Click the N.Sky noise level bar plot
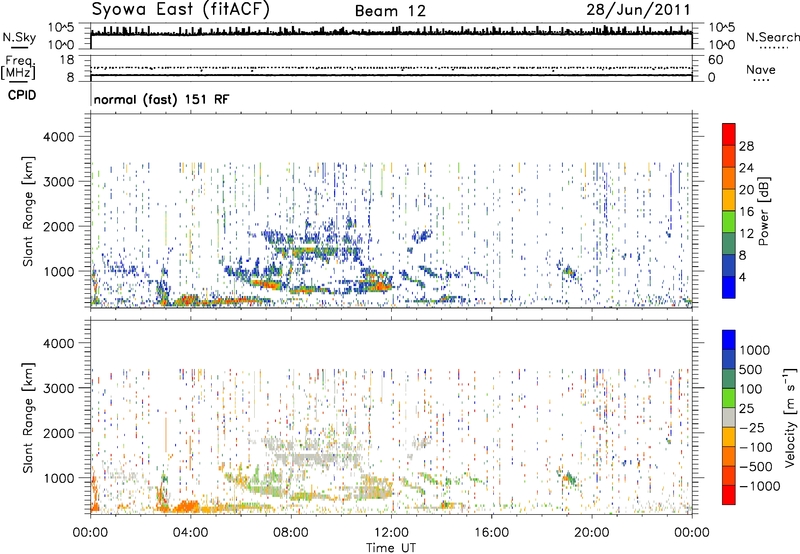 tap(391, 36)
